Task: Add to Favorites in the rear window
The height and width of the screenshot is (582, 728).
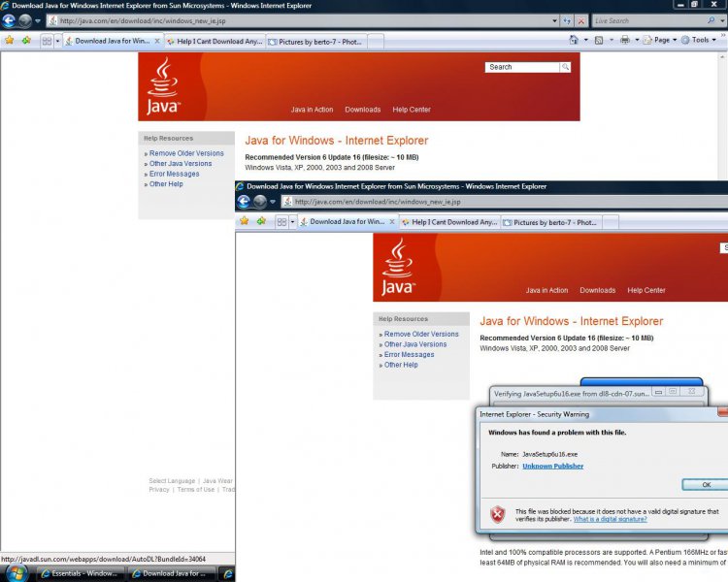Action: (x=26, y=41)
